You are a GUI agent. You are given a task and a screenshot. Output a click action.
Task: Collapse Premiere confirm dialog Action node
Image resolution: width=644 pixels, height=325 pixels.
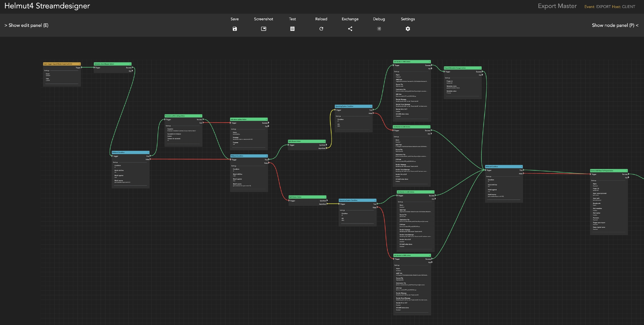[200, 116]
